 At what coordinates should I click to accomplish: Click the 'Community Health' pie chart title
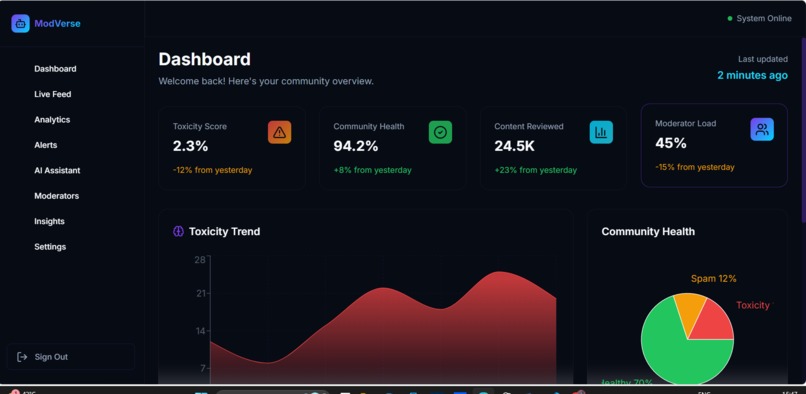pyautogui.click(x=648, y=232)
